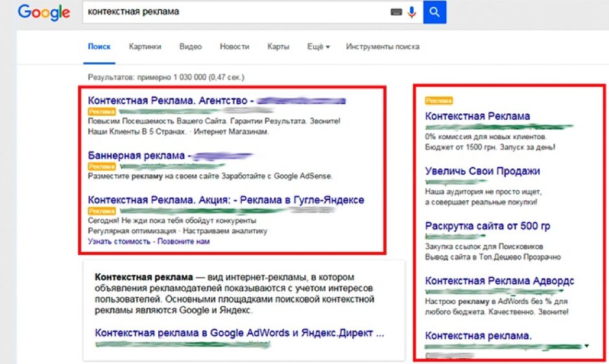Click the 'Разместите рекламу на своем сайте' description
This screenshot has height=364, width=609.
[210, 176]
